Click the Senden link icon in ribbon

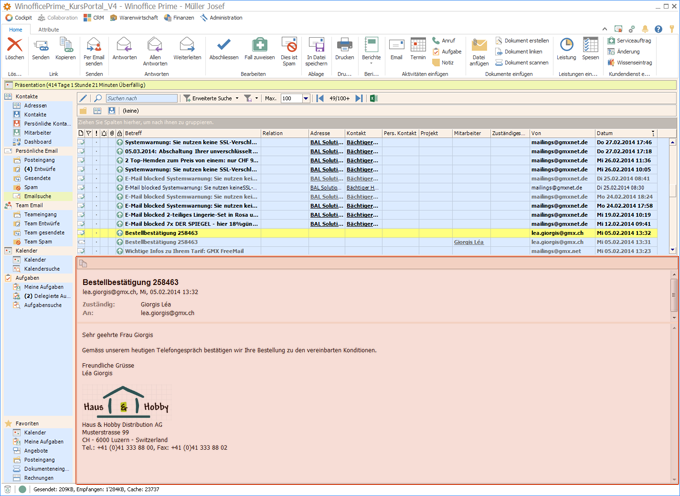pyautogui.click(x=41, y=45)
